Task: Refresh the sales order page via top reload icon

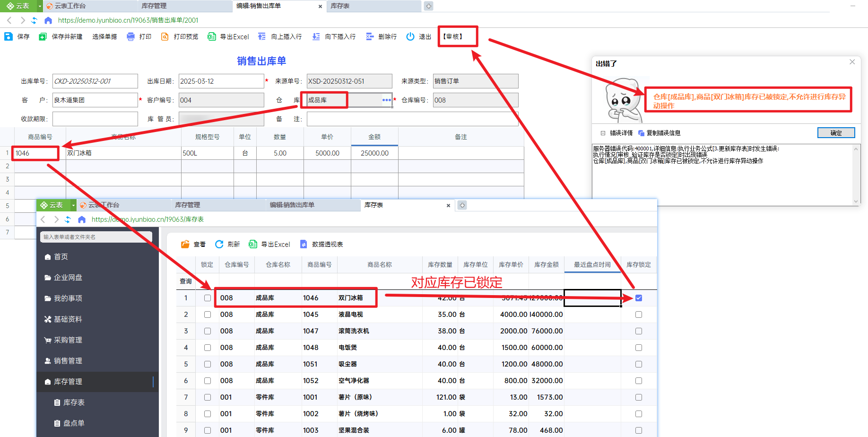Action: click(x=35, y=20)
